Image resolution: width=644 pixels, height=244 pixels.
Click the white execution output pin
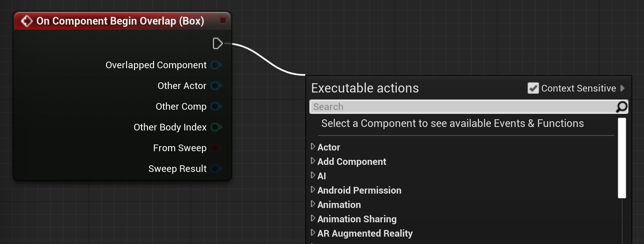(217, 43)
